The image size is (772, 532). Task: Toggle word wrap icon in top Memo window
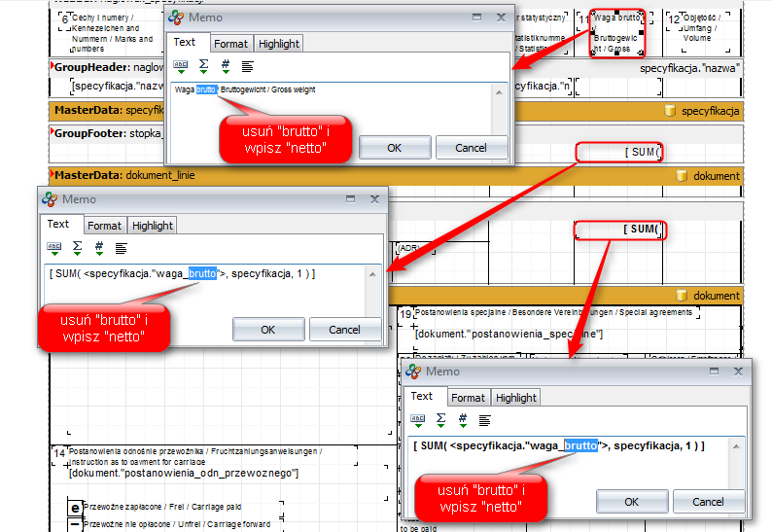coord(248,66)
